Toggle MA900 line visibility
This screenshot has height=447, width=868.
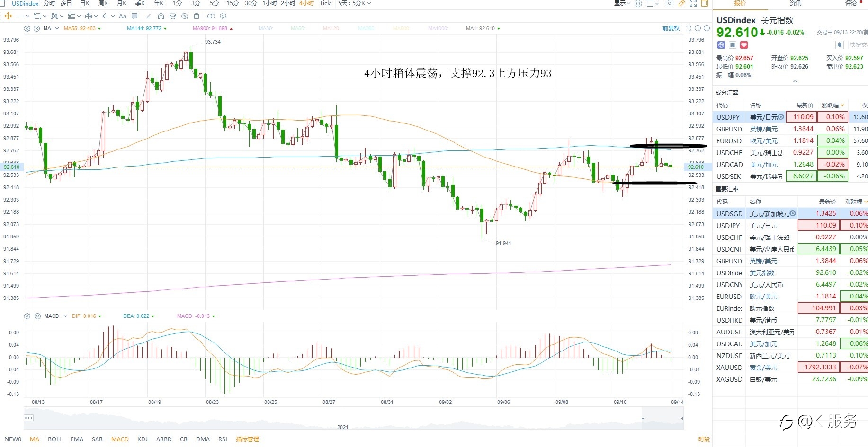tap(213, 28)
